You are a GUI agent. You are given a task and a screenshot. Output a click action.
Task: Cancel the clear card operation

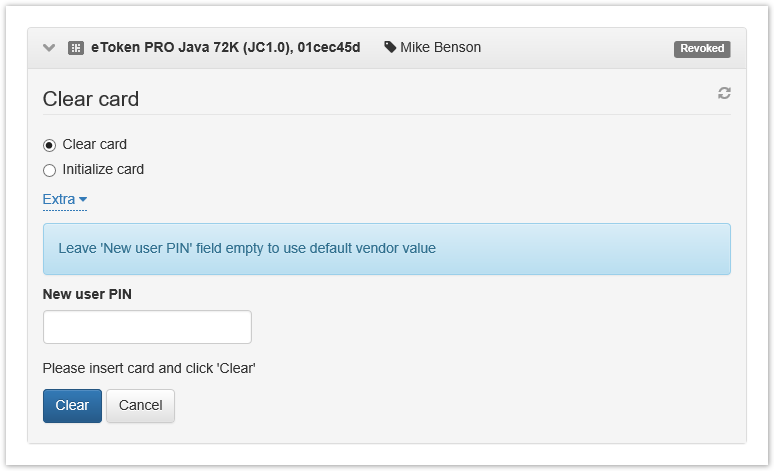(x=140, y=406)
